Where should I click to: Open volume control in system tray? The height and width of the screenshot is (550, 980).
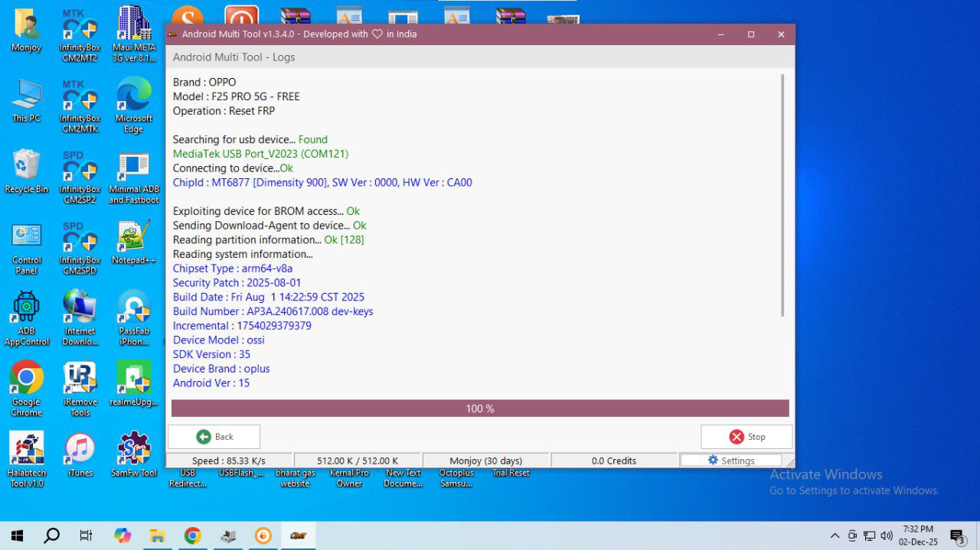[887, 535]
